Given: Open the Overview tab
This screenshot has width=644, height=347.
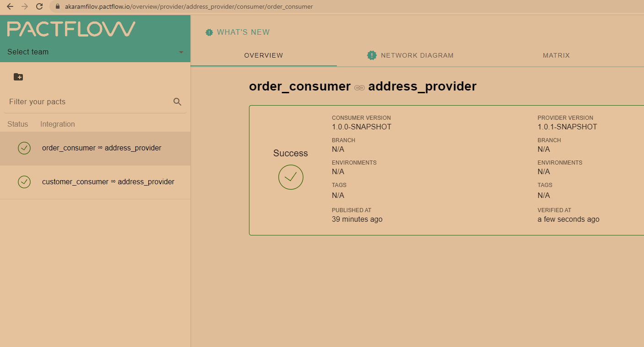Looking at the screenshot, I should (x=264, y=55).
